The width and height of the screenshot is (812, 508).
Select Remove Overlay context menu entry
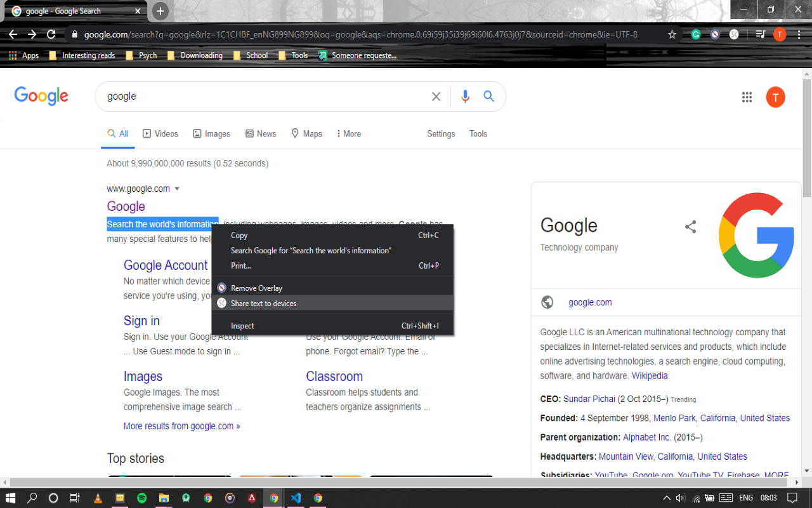click(332, 288)
